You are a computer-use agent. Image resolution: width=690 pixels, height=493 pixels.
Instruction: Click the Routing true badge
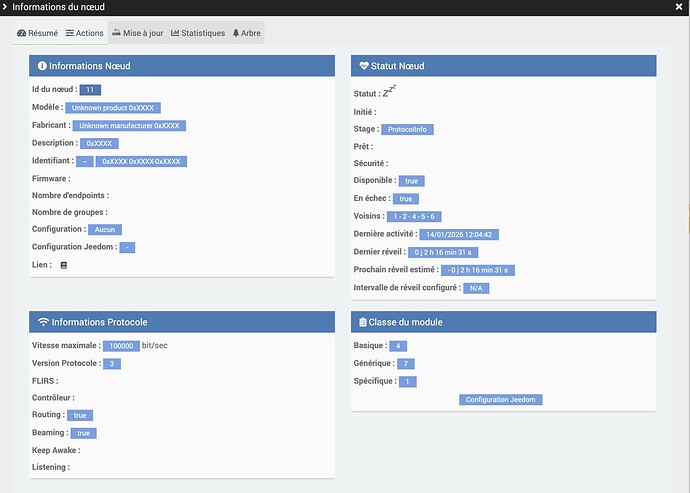coord(80,416)
